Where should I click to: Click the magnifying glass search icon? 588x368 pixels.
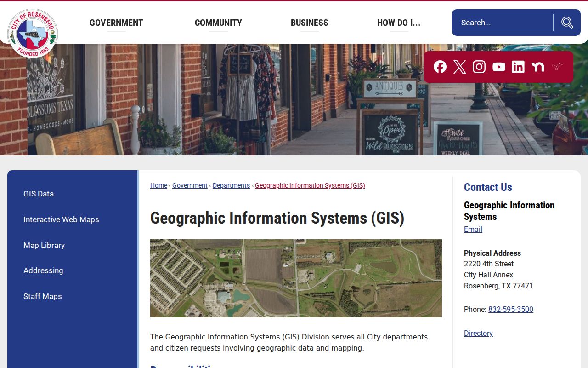tap(567, 23)
